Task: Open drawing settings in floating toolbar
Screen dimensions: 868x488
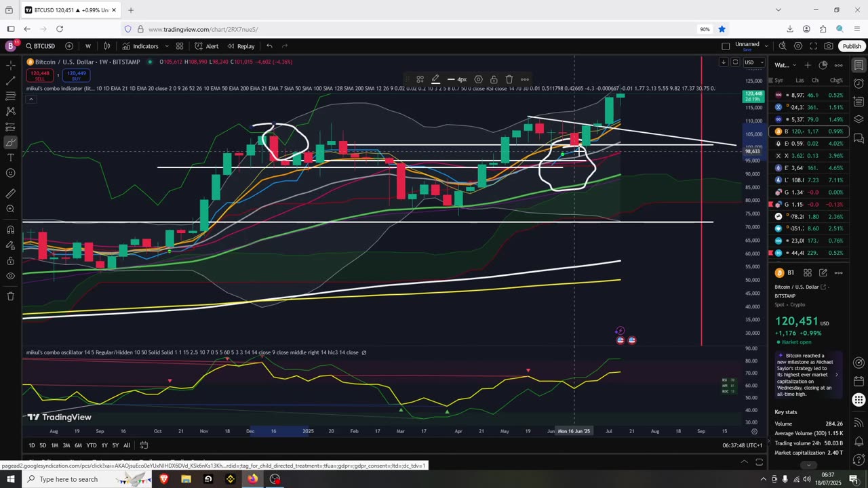Action: [x=478, y=79]
